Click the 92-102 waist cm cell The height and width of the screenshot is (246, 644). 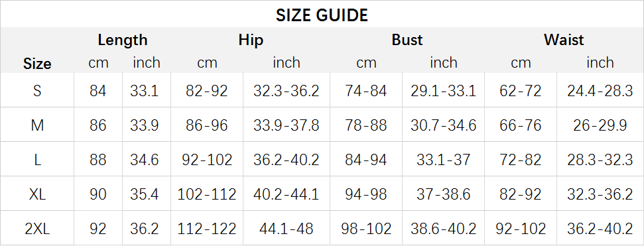(521, 228)
